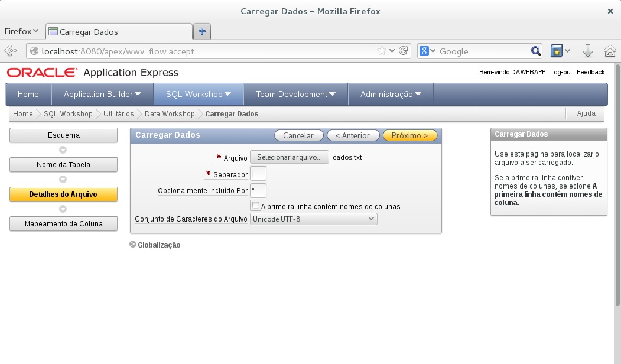Viewport: 621px width, 364px height.
Task: Reload the page with the refresh icon
Action: tap(404, 51)
